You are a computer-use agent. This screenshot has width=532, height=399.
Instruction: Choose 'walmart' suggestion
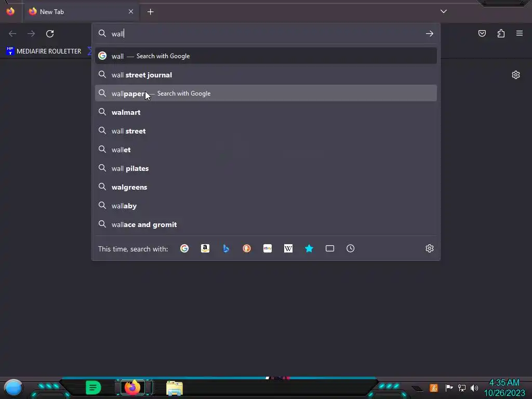tap(265, 112)
